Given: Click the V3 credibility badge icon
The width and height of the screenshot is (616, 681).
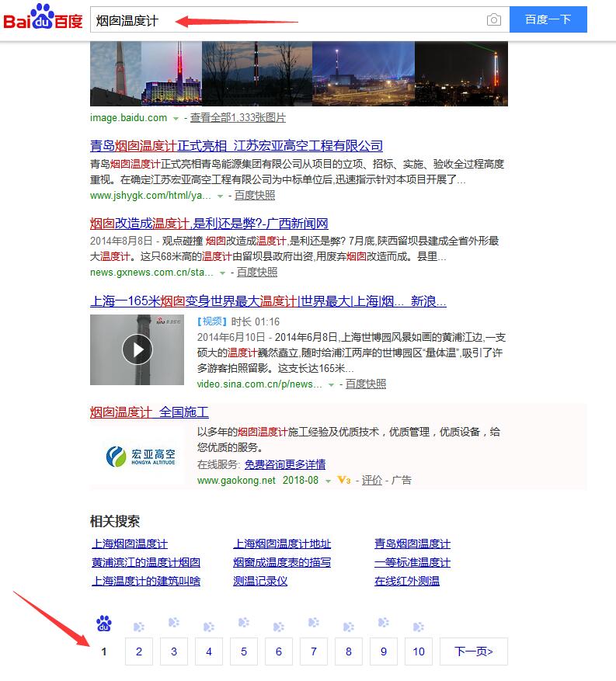Looking at the screenshot, I should 343,481.
